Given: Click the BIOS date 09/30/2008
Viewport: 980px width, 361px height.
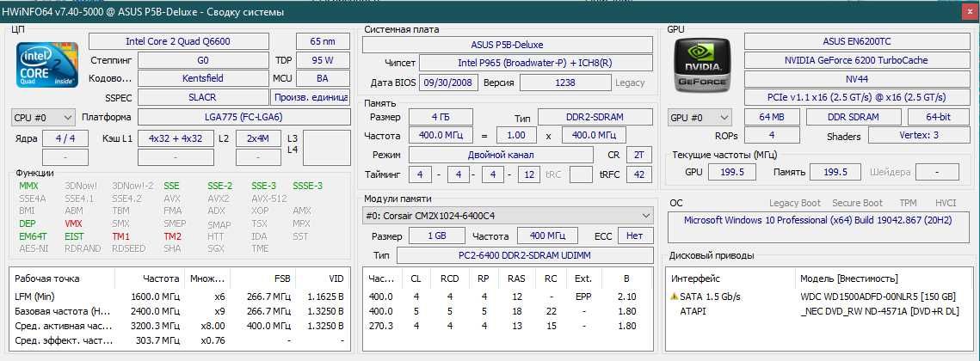Looking at the screenshot, I should (x=449, y=83).
